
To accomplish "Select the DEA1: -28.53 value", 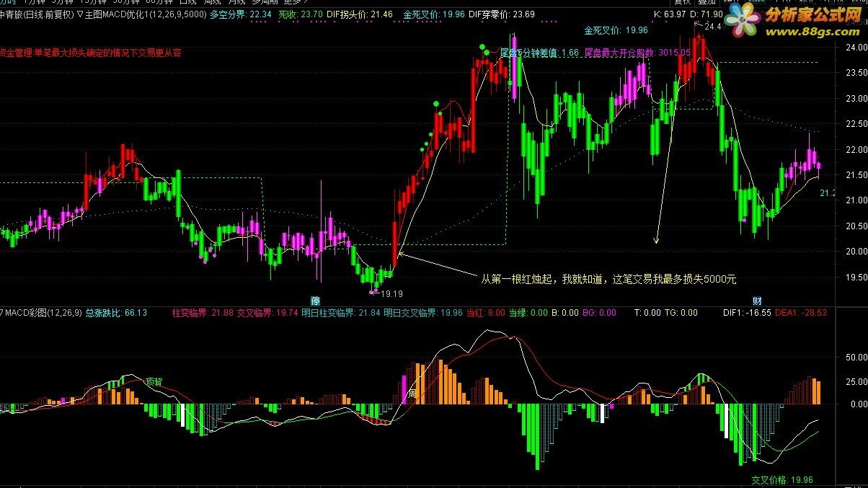I will (x=802, y=313).
